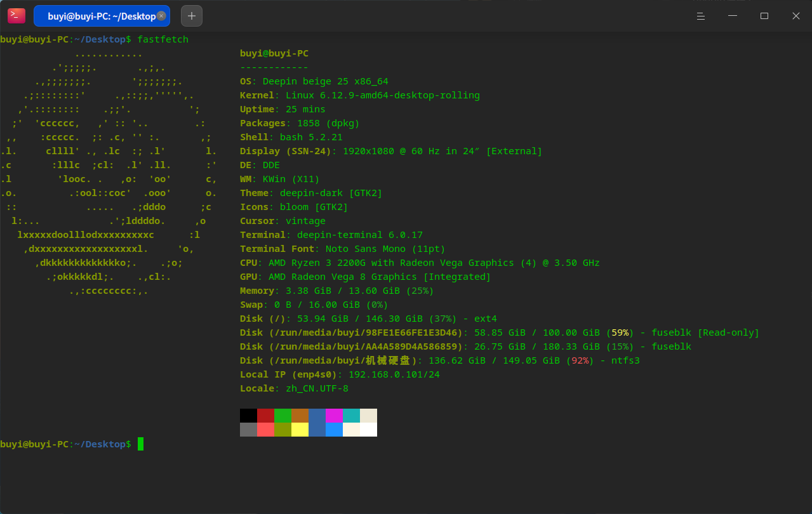Click the black color block in the palette

click(248, 416)
